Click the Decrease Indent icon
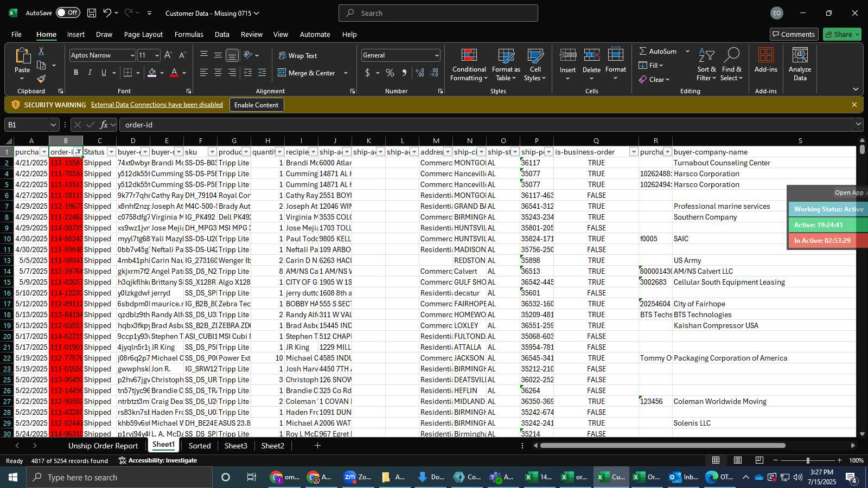868x488 pixels. click(248, 73)
